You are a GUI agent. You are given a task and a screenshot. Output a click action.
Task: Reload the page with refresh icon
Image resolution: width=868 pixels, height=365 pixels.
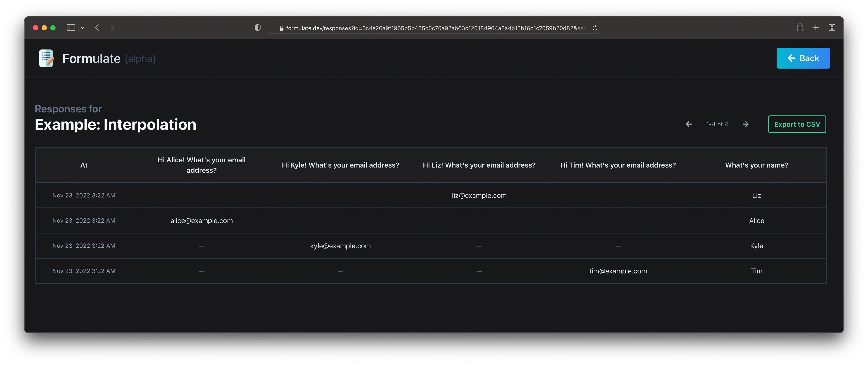pyautogui.click(x=595, y=28)
